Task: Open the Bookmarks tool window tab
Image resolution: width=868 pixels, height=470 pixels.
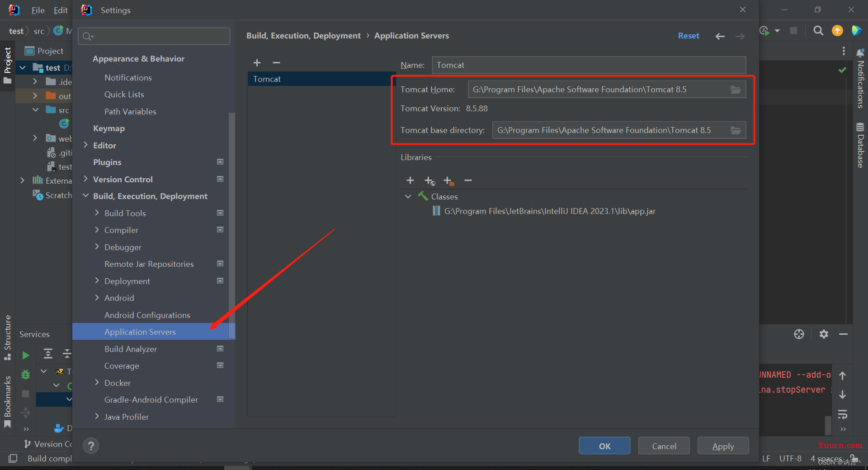Action: point(8,402)
